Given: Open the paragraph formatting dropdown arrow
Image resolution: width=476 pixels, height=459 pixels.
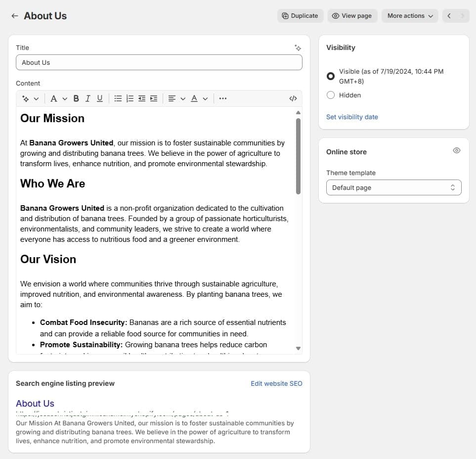Looking at the screenshot, I should tap(65, 98).
